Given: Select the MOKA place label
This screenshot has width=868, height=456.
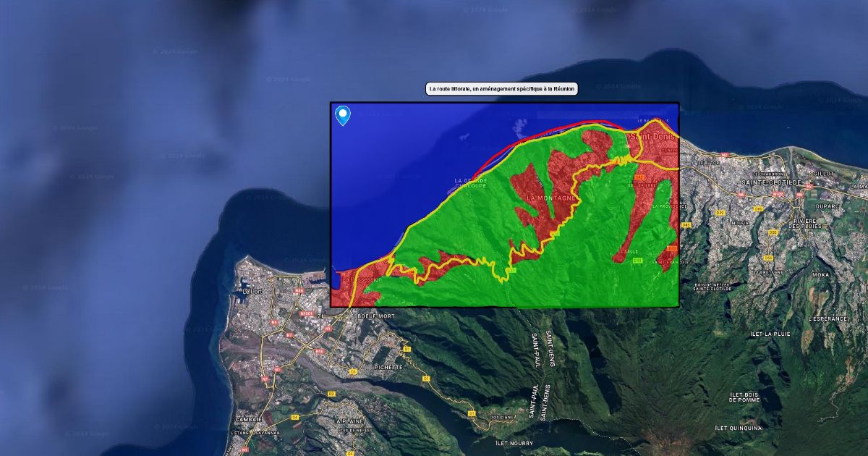Looking at the screenshot, I should pos(820,275).
